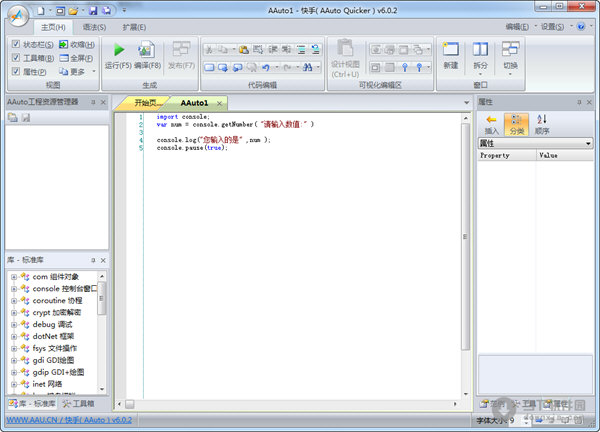Click the library tree vertical scrollbar thumb
Viewport: 600px width, 432px height.
click(101, 298)
